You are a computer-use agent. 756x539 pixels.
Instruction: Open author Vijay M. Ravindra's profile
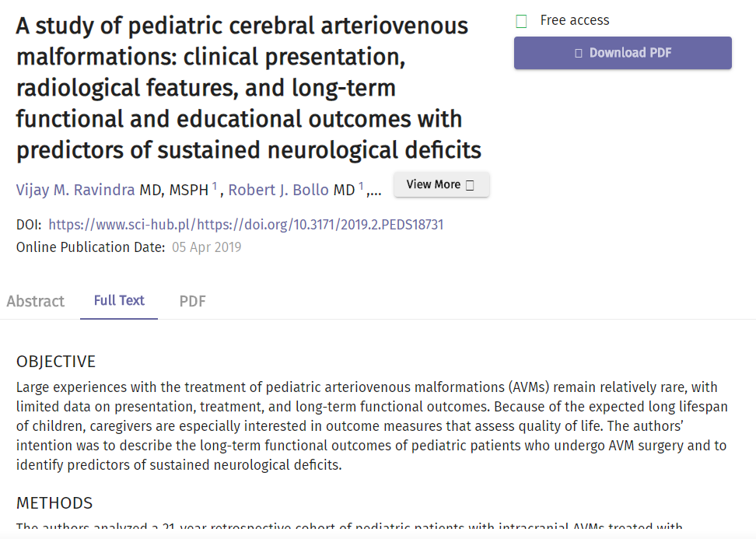click(x=75, y=190)
